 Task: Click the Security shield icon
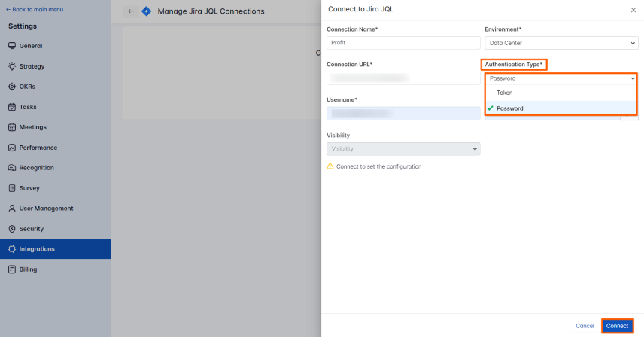(12, 229)
